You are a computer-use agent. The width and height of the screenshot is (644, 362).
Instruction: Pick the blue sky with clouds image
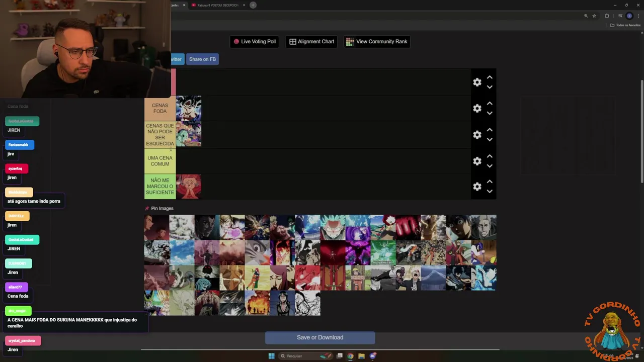(182, 253)
